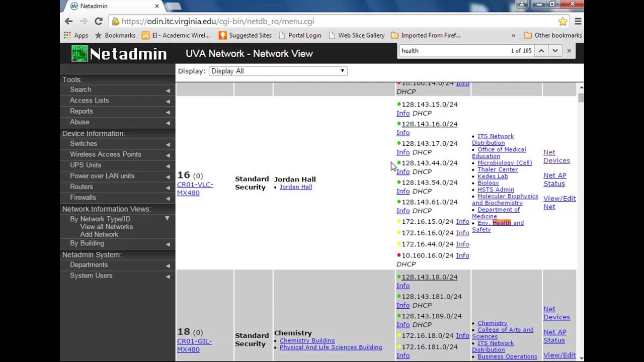Viewport: 644px width, 362px height.
Task: Open the Bookmarks star folder
Action: (x=115, y=35)
